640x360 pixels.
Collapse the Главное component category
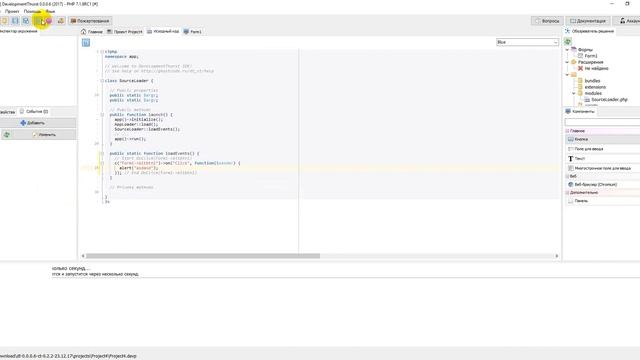pos(567,131)
